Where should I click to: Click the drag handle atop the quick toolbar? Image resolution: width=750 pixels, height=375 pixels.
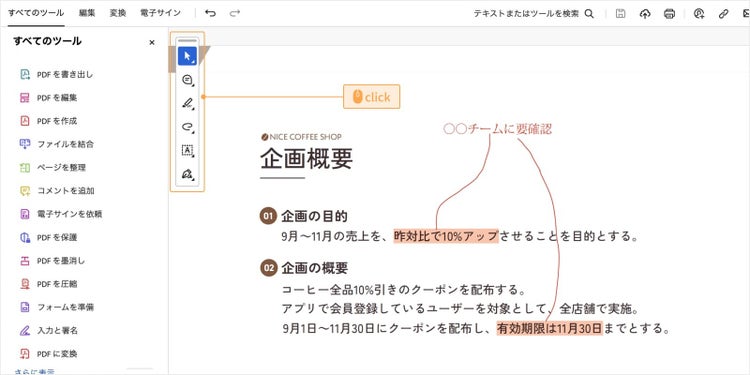(188, 41)
